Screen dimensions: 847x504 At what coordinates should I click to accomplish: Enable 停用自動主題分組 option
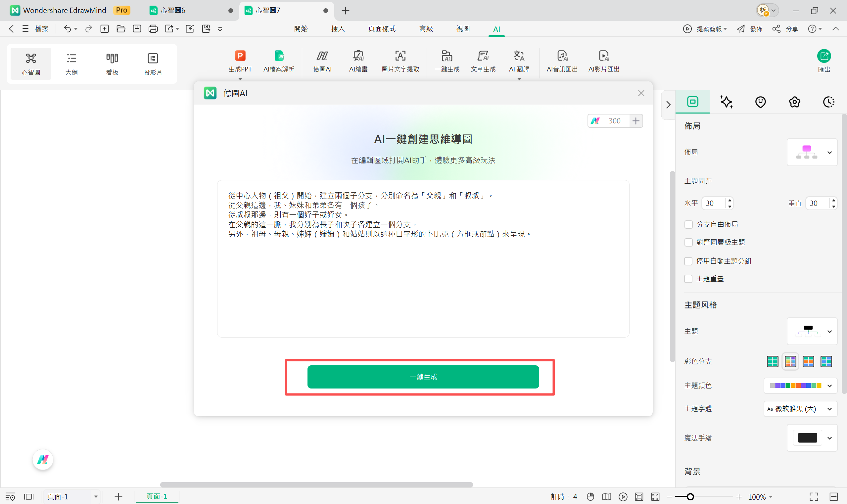(689, 261)
